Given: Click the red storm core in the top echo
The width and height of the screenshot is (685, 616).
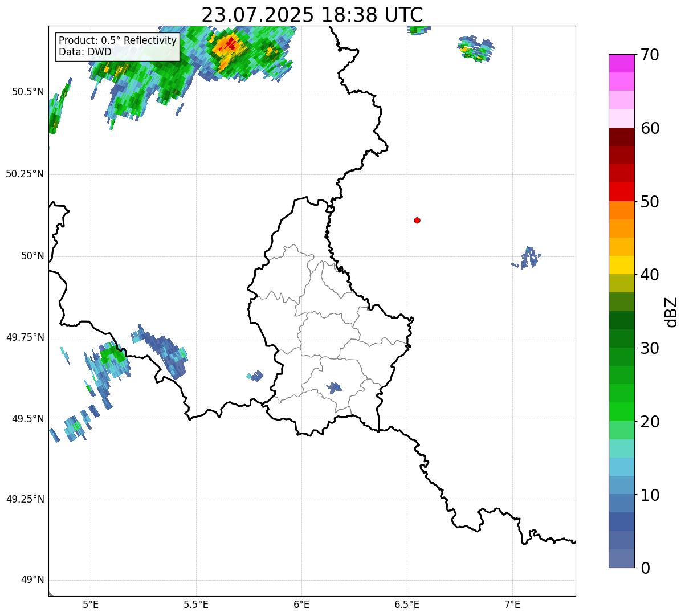Looking at the screenshot, I should click(x=230, y=43).
